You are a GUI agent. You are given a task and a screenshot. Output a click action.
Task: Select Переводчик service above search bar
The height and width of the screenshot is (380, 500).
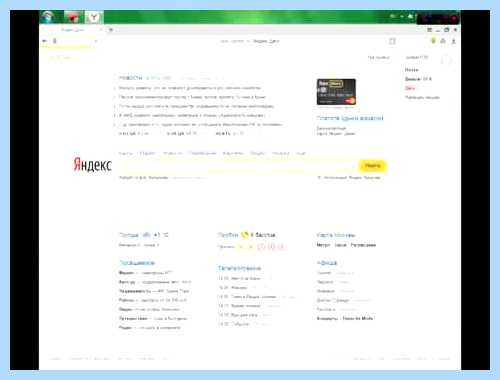click(202, 153)
